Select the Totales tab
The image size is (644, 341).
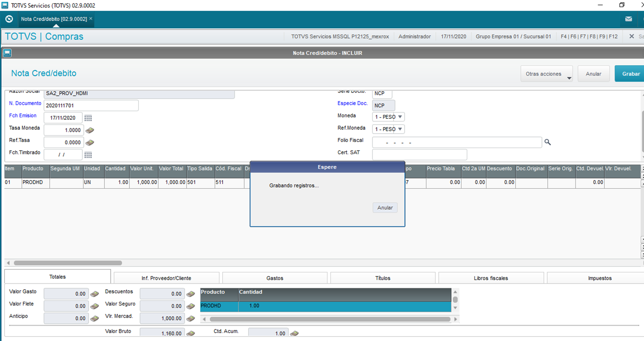coord(57,277)
